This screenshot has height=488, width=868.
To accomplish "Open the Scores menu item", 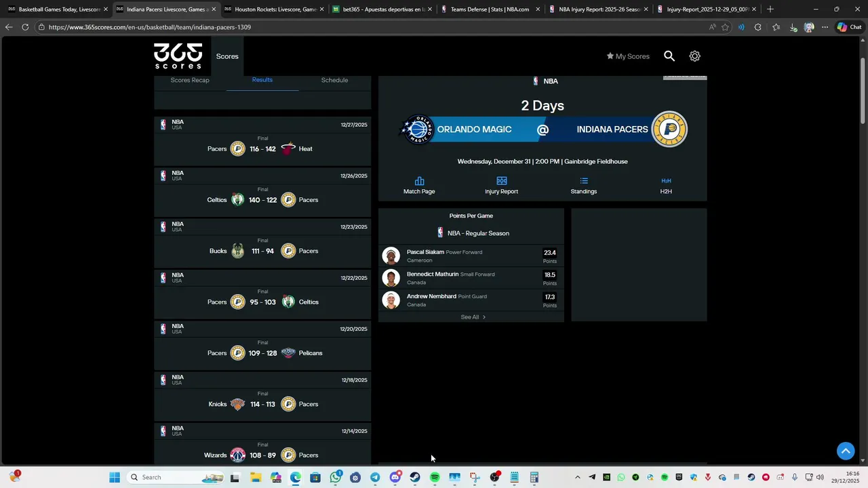I will coord(227,56).
